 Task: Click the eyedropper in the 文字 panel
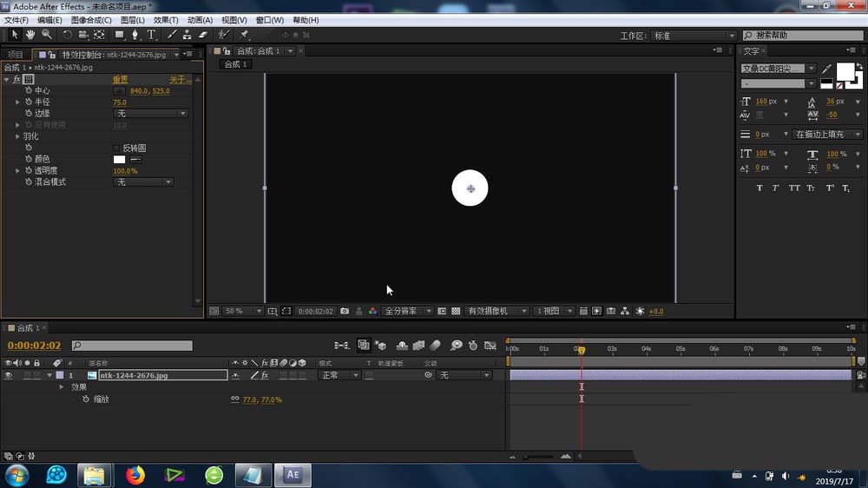(826, 69)
